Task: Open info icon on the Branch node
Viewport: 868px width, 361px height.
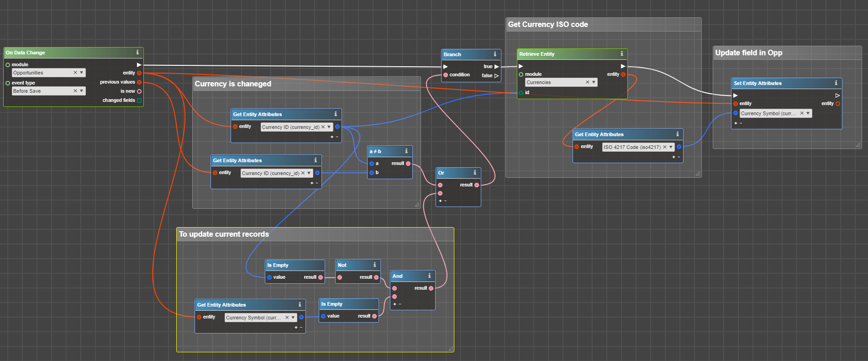Action: [x=495, y=54]
